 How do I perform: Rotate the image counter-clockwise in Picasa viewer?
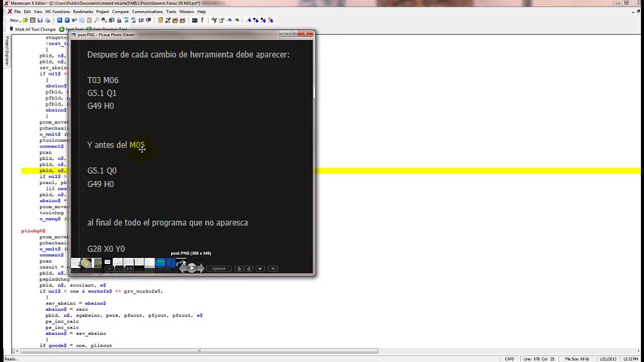tap(239, 268)
